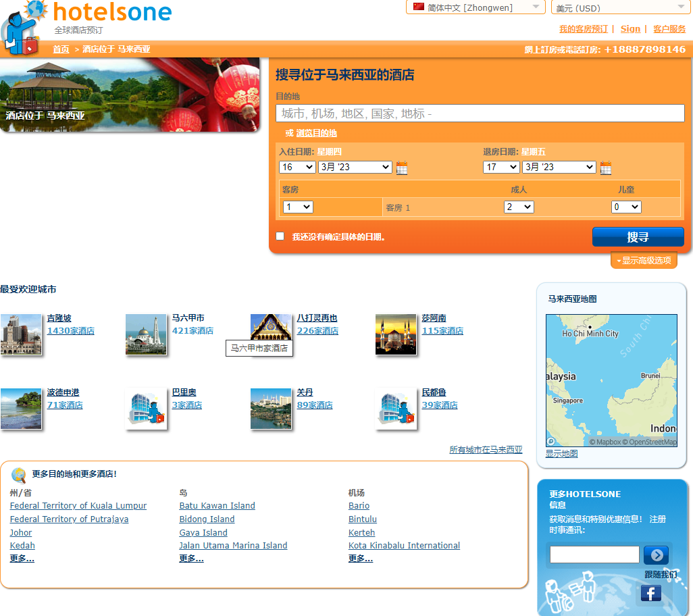
Task: Click the Malaysia map preview
Action: tap(611, 380)
